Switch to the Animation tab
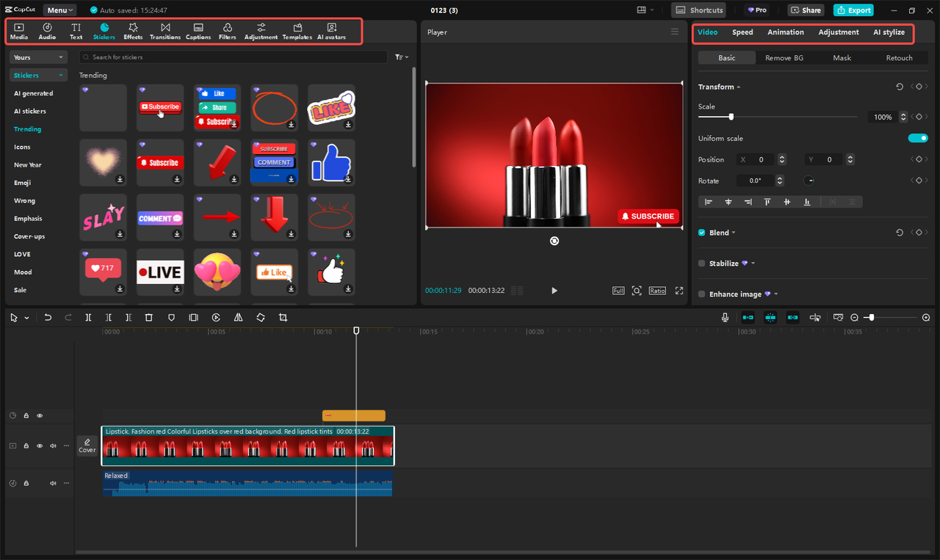The width and height of the screenshot is (940, 560). coord(786,32)
